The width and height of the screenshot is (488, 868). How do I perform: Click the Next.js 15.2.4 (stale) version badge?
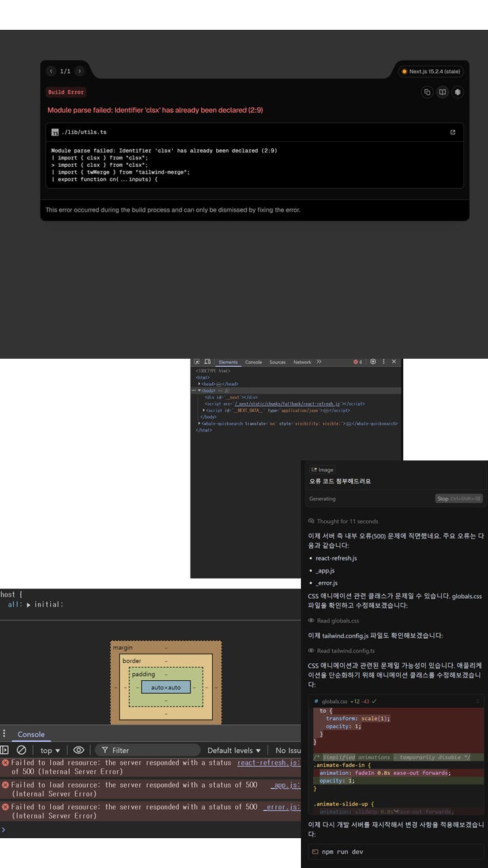430,71
